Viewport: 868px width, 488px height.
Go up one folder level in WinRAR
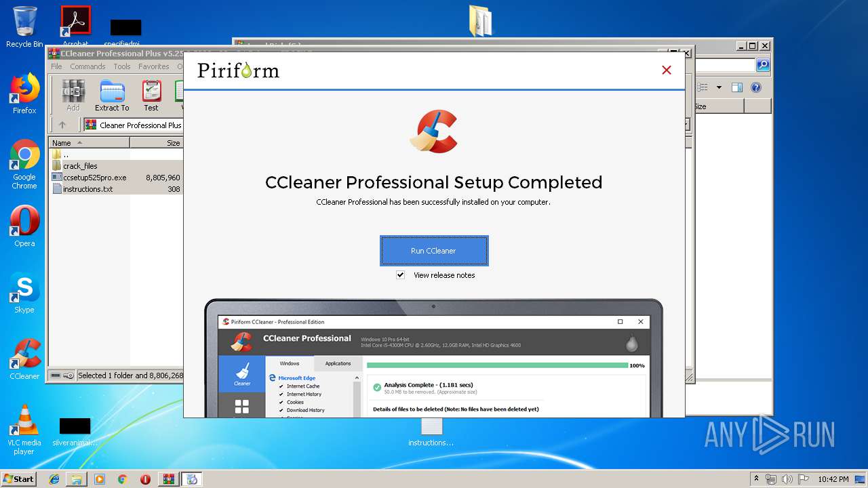coord(62,125)
